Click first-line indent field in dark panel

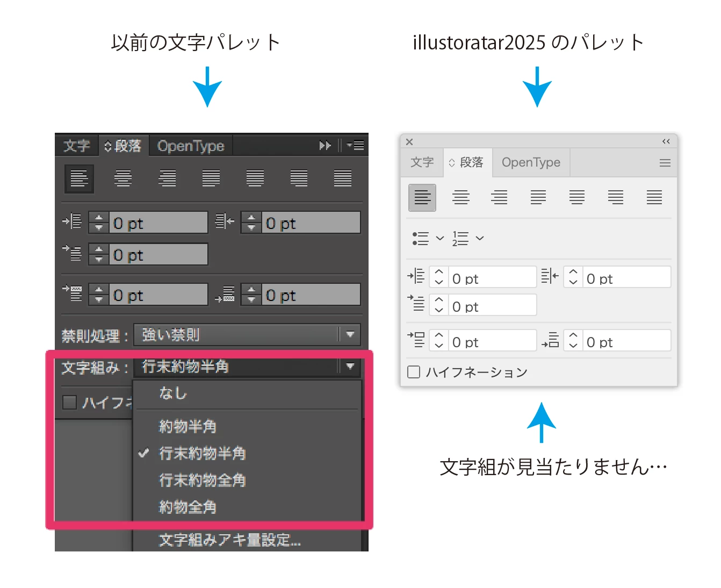click(158, 254)
